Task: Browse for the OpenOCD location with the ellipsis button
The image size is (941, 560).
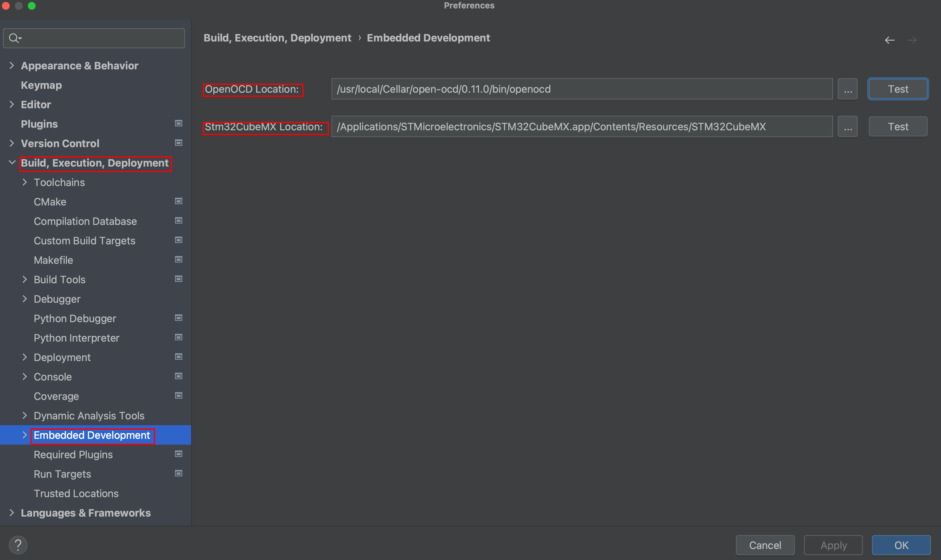Action: 847,89
